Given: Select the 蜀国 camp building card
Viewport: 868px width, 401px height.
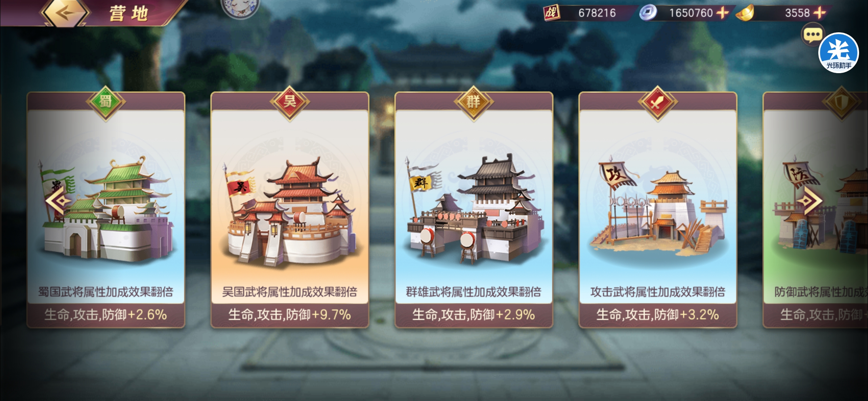Looking at the screenshot, I should 106,210.
